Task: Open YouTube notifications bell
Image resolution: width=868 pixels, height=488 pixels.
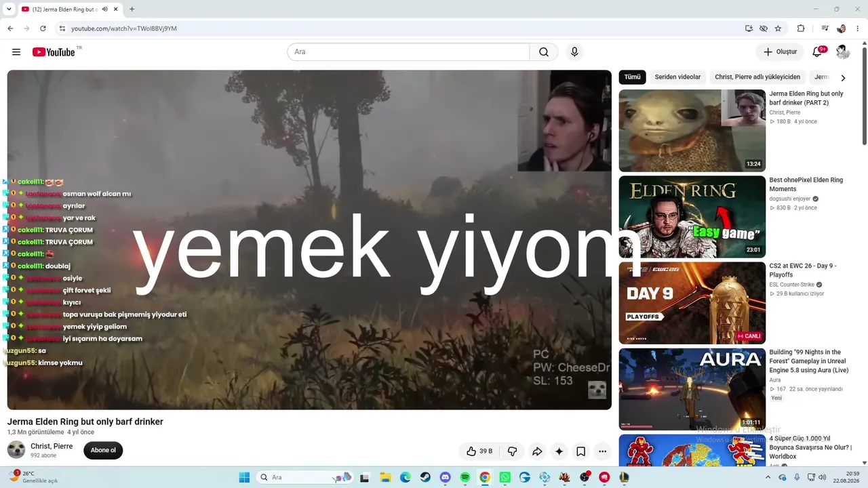Action: point(818,52)
